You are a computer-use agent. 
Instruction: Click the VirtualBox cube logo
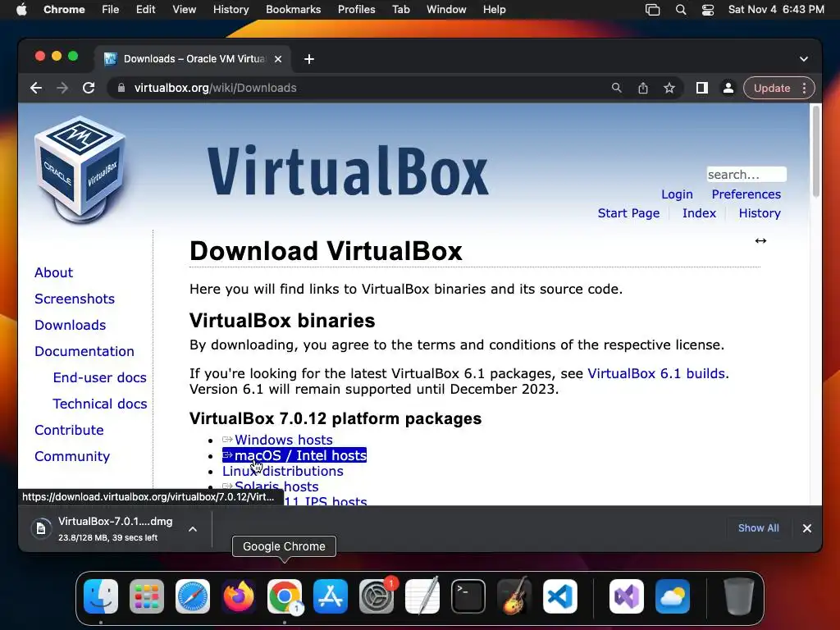pyautogui.click(x=80, y=169)
